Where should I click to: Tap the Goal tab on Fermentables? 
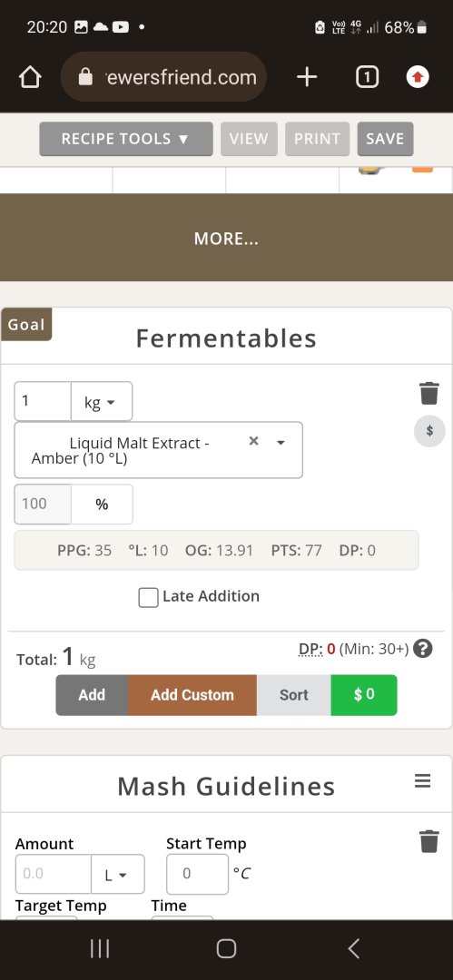coord(26,324)
